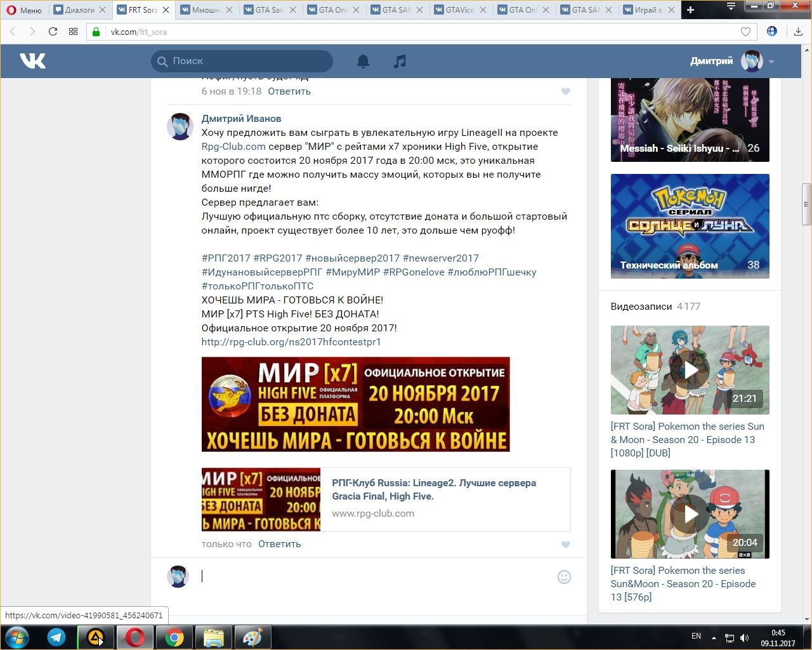Screen dimensions: 812x650
Task: Open the Messiah - Seiiki Ishyuu album
Action: pyautogui.click(x=690, y=120)
